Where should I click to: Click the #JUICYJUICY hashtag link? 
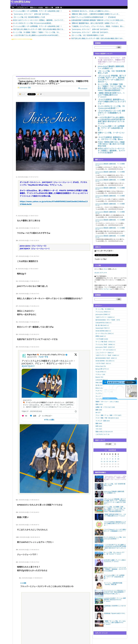click(28, 366)
